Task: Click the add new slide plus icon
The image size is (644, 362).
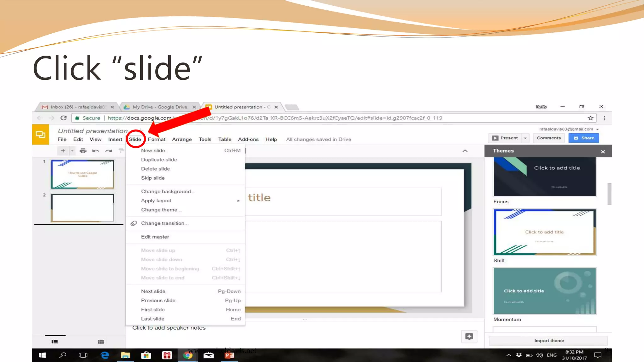Action: click(63, 151)
